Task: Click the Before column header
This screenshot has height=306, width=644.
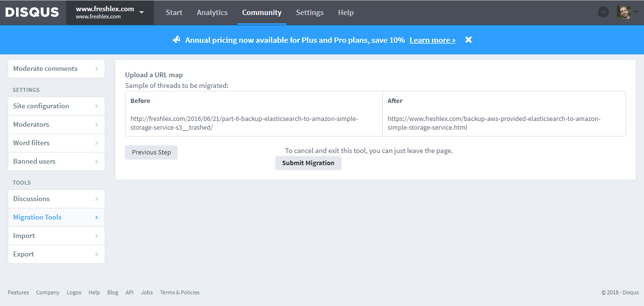Action: (140, 101)
